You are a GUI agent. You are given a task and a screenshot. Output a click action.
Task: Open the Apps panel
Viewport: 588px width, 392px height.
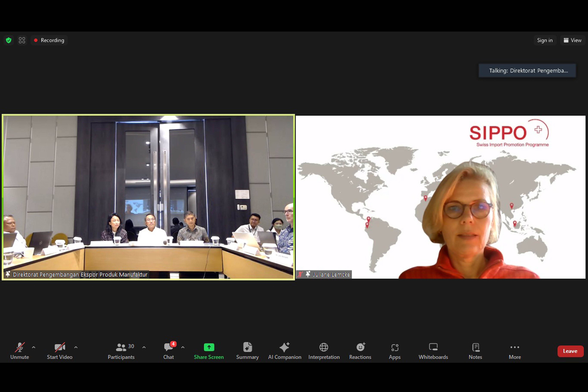coord(395,351)
